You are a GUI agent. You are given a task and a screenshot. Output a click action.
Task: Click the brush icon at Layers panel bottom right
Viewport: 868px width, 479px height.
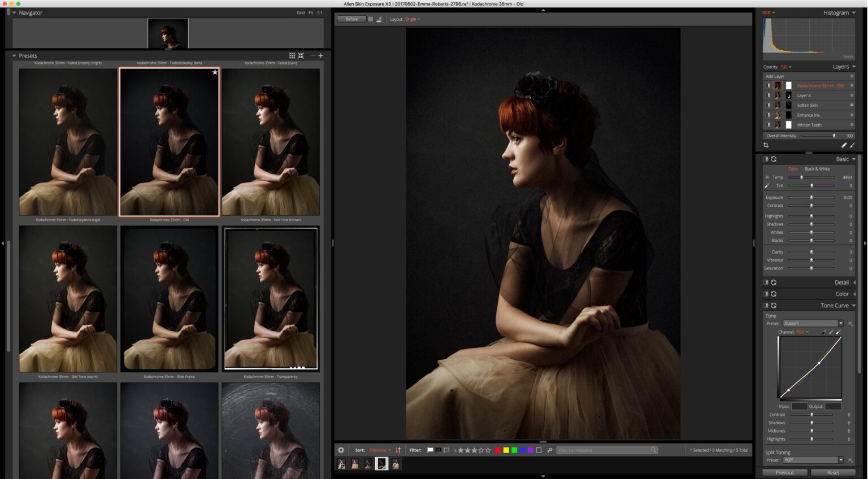(x=853, y=145)
